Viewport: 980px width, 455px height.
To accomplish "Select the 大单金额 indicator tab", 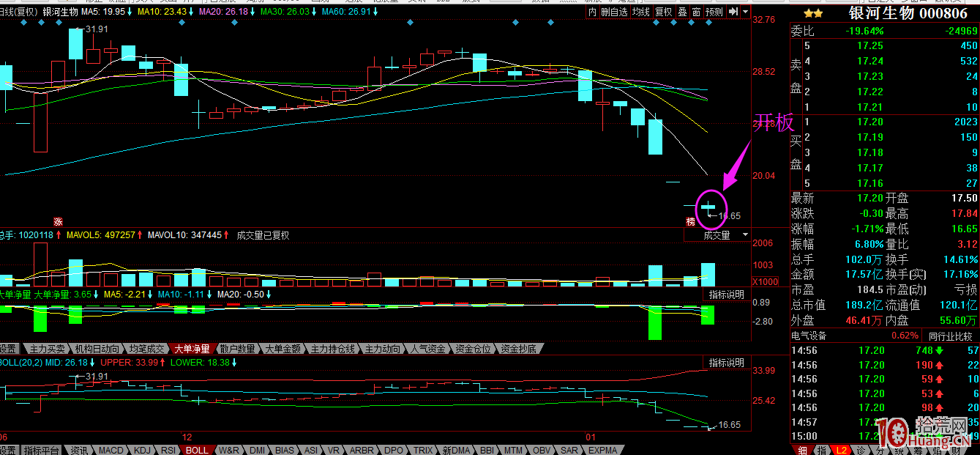I will (283, 349).
